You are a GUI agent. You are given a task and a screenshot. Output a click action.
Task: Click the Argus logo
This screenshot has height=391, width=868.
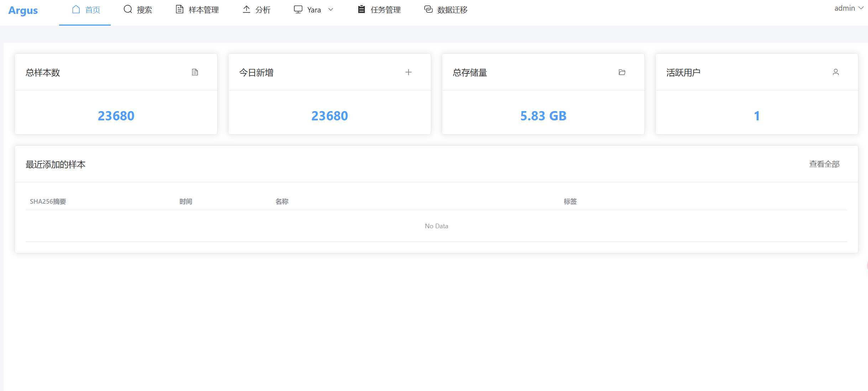23,10
